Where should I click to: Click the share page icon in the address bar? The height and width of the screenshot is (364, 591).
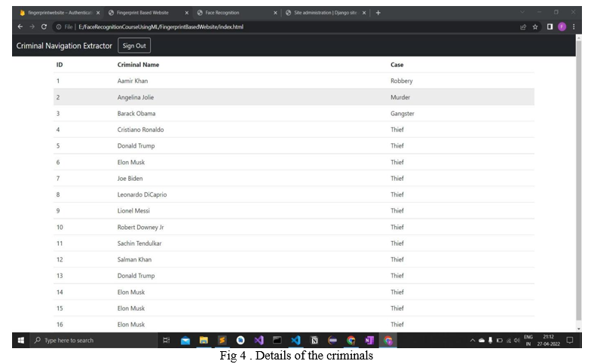[x=523, y=26]
